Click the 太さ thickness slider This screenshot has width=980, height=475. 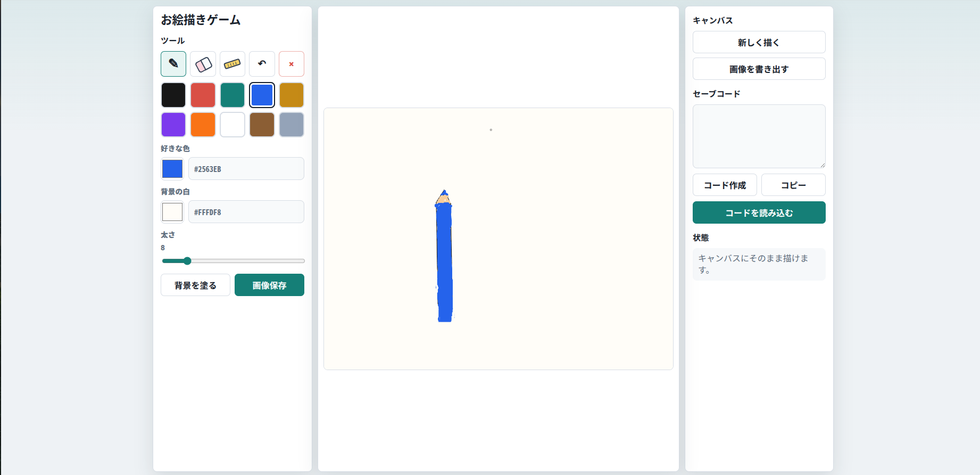coord(233,261)
